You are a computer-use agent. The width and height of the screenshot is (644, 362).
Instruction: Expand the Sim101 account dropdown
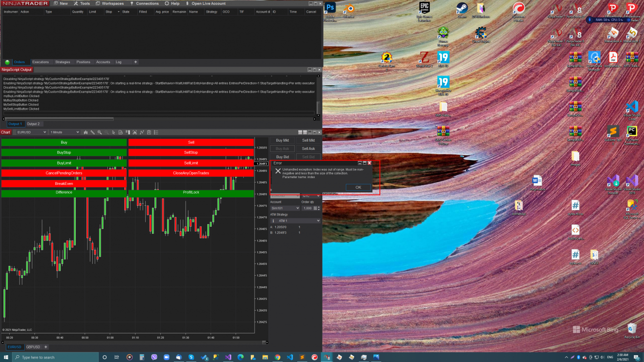pos(285,208)
